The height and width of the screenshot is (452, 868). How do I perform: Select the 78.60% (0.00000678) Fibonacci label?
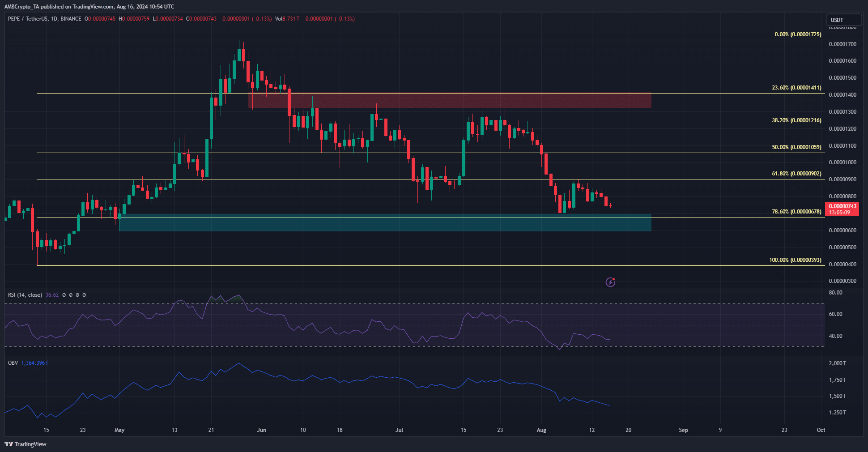coord(796,212)
